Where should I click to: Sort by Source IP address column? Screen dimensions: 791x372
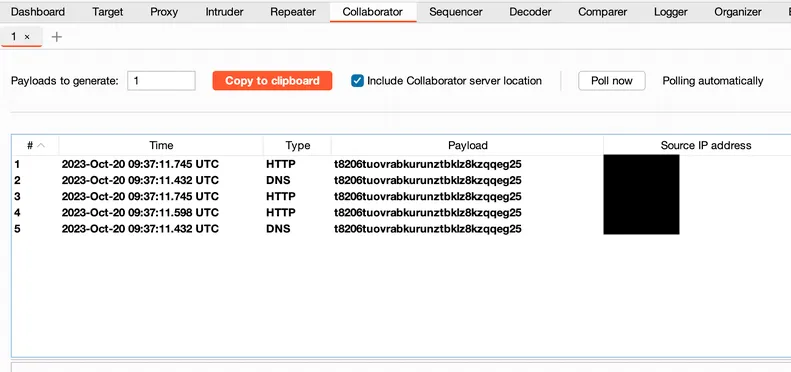[706, 145]
